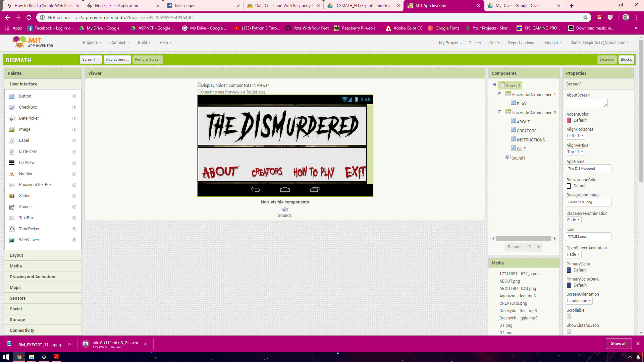644x362 pixels.
Task: Switch to the Blocks view
Action: click(626, 59)
